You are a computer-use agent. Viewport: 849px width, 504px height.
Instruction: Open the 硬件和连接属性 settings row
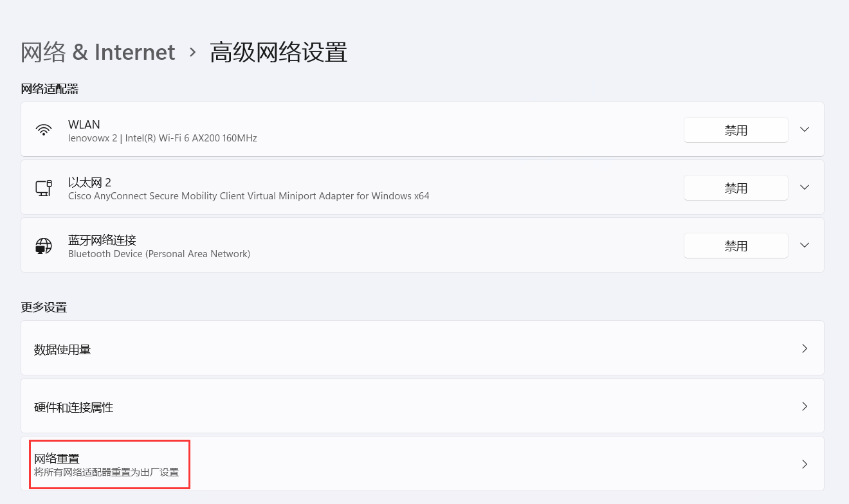(423, 406)
